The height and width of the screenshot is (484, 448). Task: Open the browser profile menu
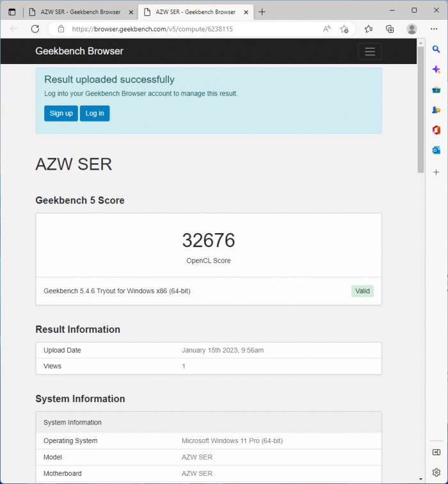pos(412,29)
